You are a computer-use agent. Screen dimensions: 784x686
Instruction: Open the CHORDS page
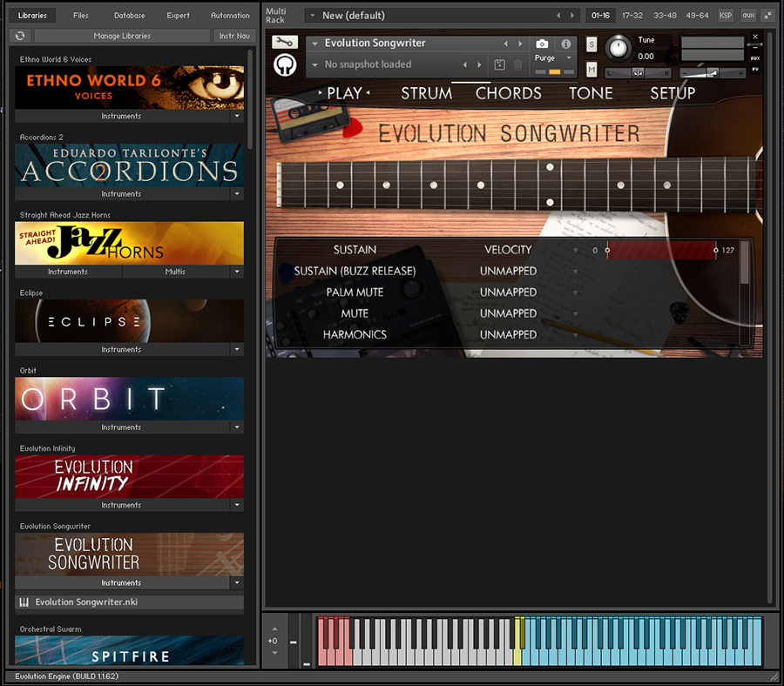point(508,93)
